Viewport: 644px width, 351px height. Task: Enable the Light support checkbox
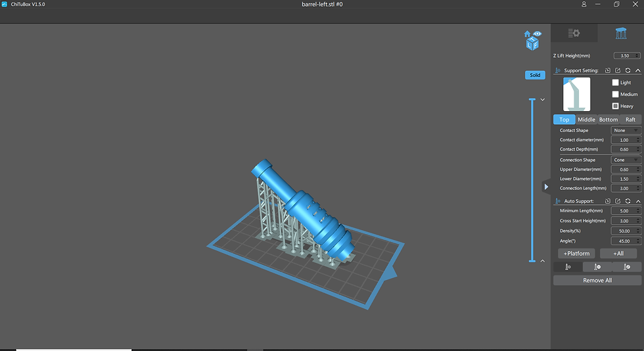tap(615, 83)
